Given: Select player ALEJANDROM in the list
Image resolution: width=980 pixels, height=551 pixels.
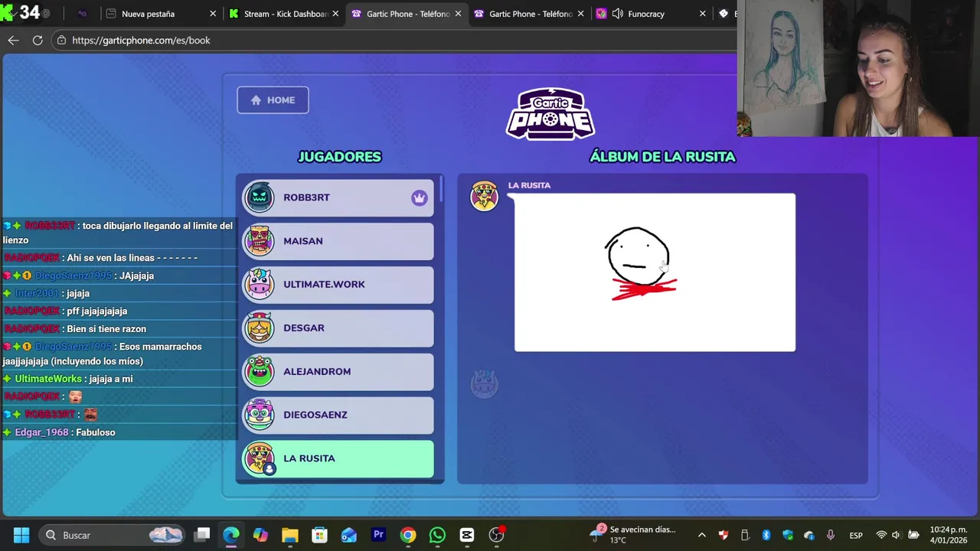Looking at the screenshot, I should point(338,371).
